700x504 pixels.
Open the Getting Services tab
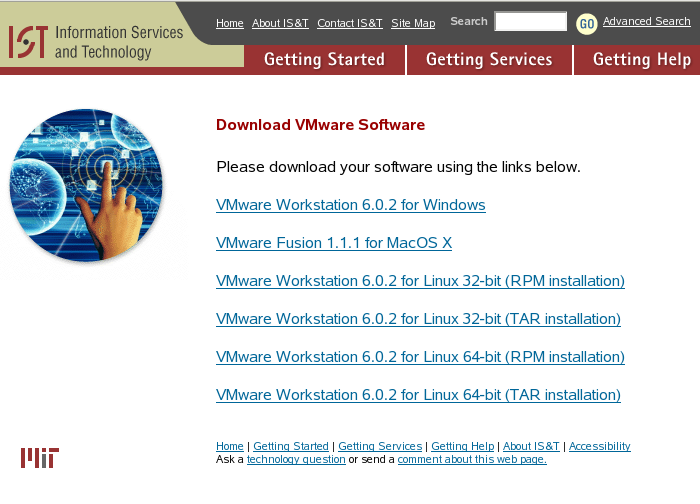[489, 59]
